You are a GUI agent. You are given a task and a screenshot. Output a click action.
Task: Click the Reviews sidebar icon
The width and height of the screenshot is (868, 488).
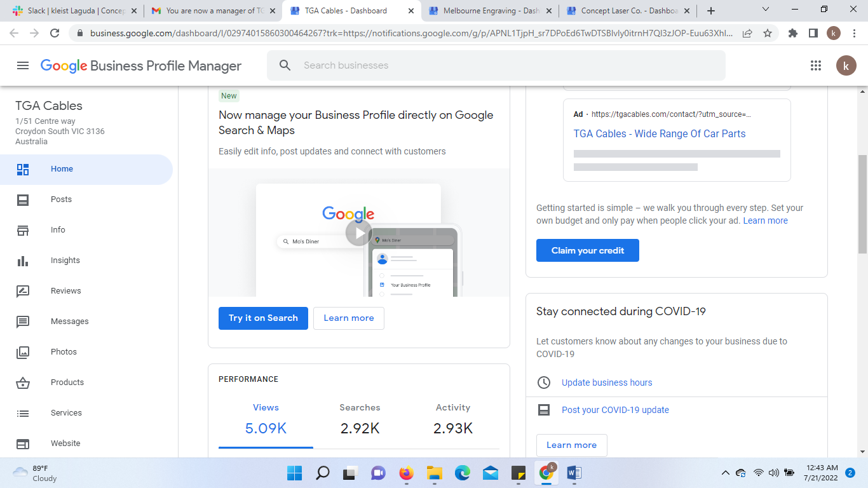point(23,291)
